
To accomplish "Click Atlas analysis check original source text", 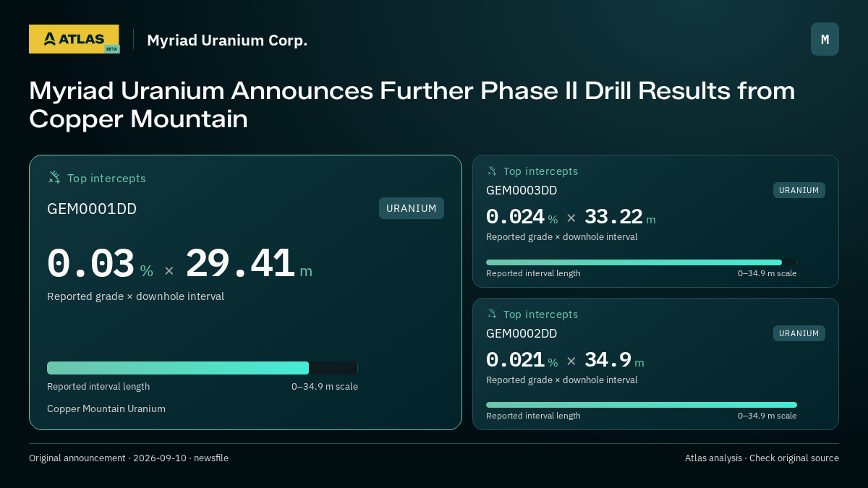I will click(762, 458).
